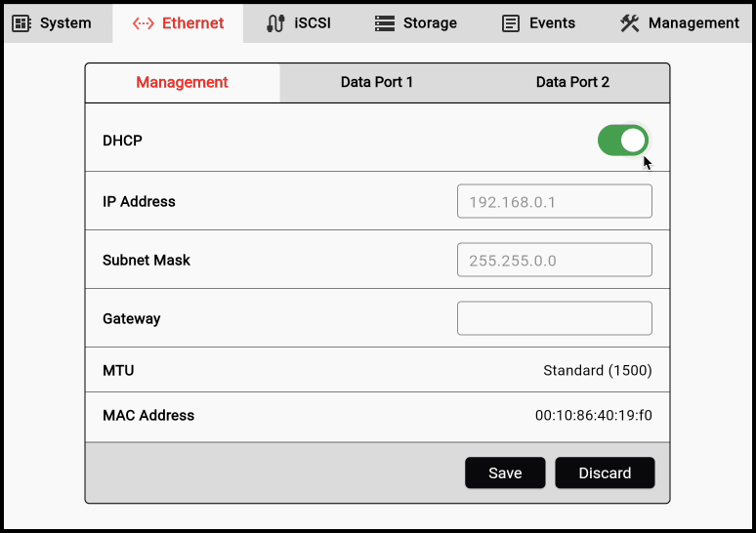Select the Management sub-tab
756x533 pixels.
(182, 83)
